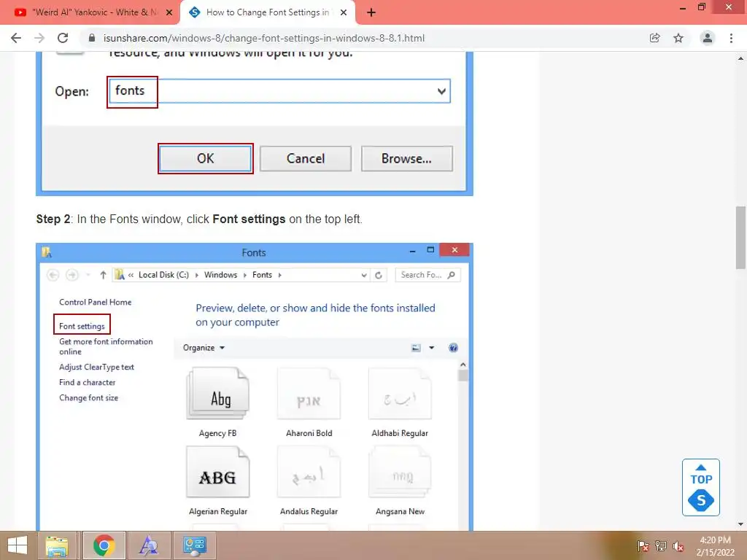
Task: Open the font app icon on taskbar
Action: click(x=149, y=545)
